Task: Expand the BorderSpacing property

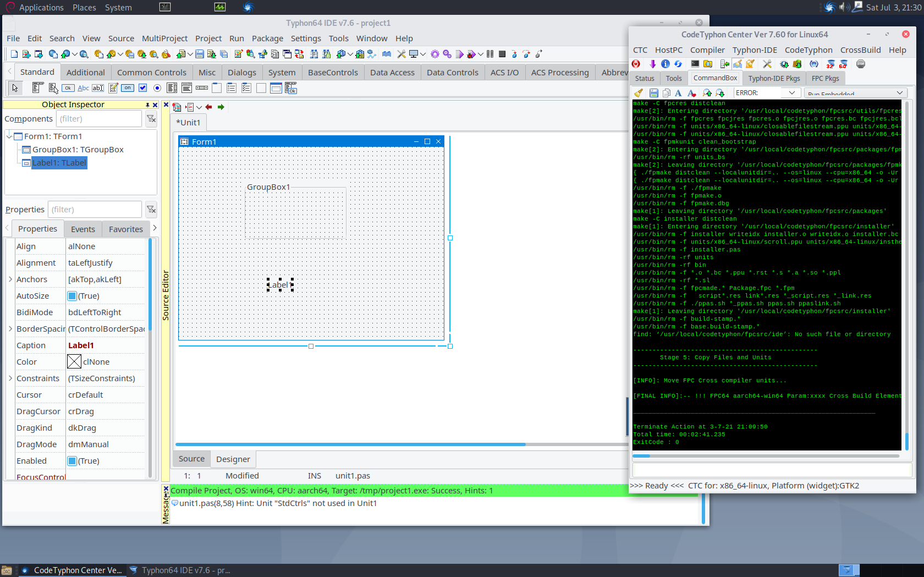Action: (x=10, y=329)
